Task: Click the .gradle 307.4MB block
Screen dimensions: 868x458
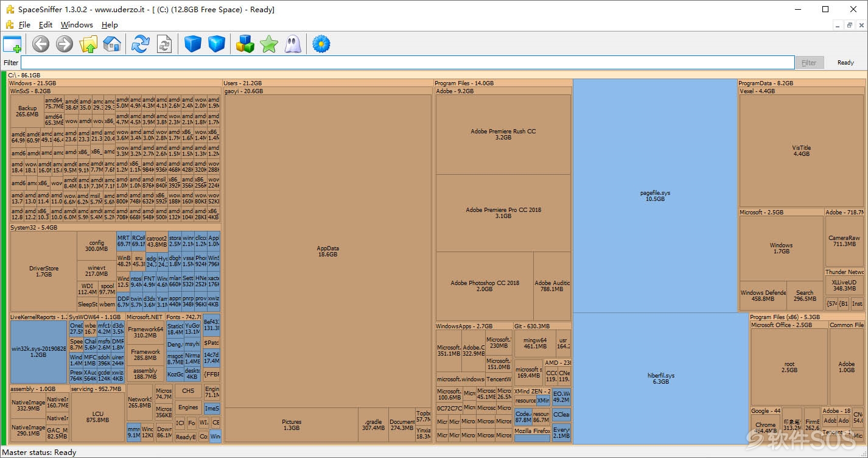Action: pos(373,425)
